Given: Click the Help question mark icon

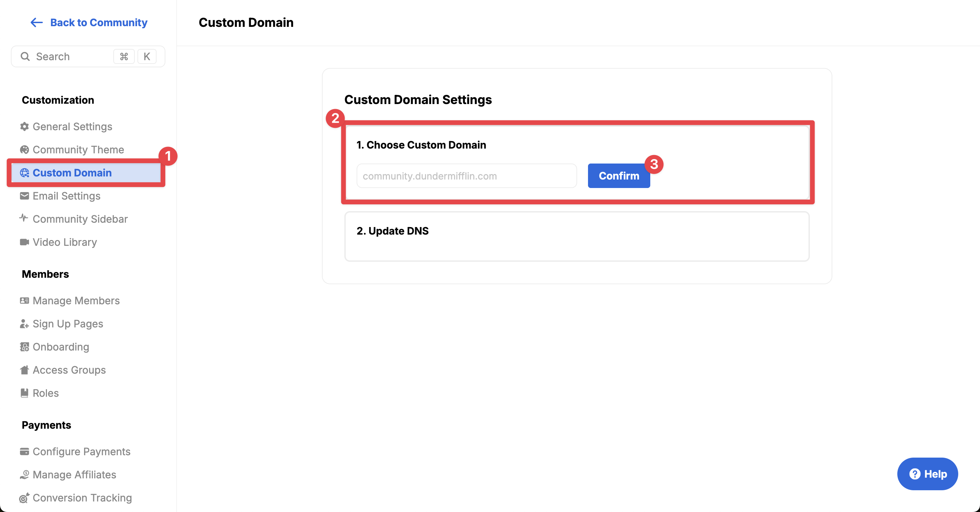Looking at the screenshot, I should 915,474.
